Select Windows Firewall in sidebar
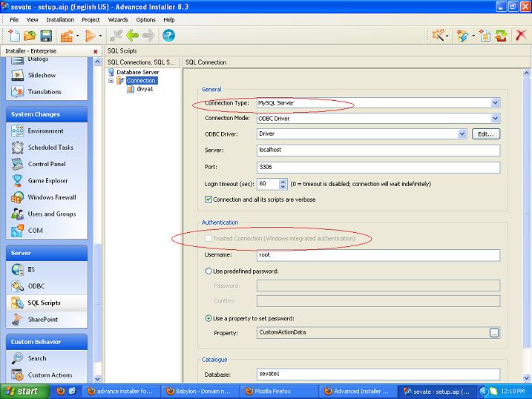 click(52, 197)
